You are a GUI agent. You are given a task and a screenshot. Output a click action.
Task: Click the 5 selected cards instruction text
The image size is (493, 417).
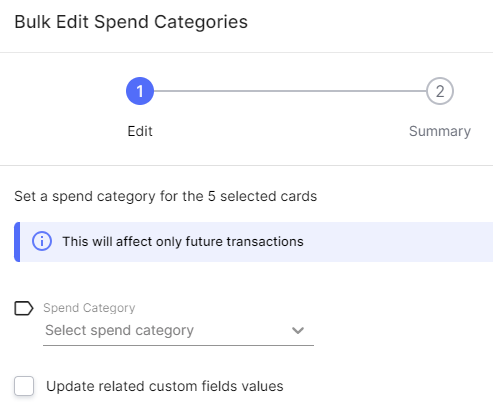(165, 196)
